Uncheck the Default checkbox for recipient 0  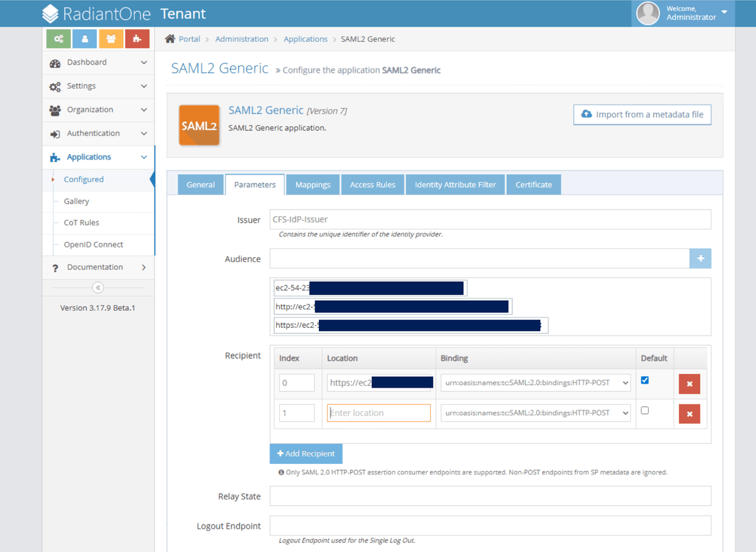[645, 380]
